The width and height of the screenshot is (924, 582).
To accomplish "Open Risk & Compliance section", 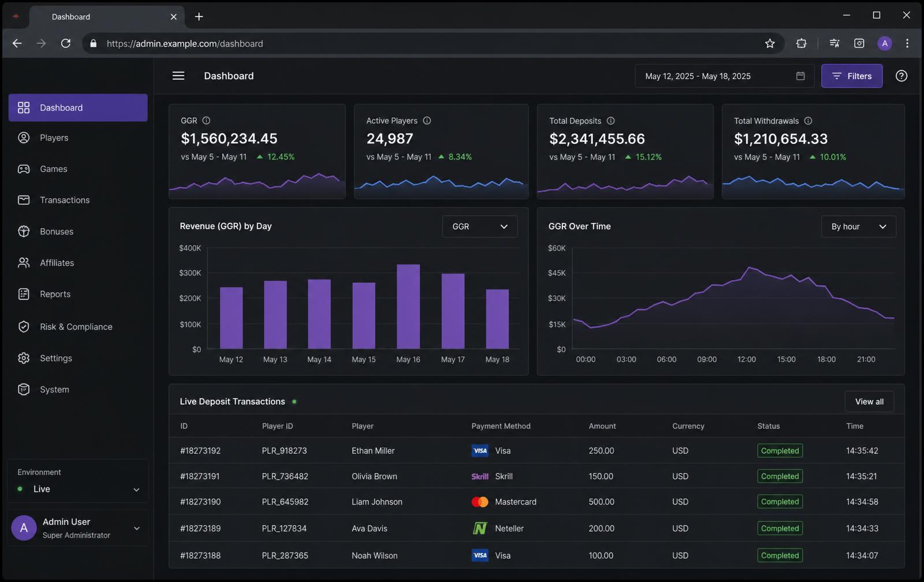I will pyautogui.click(x=78, y=326).
